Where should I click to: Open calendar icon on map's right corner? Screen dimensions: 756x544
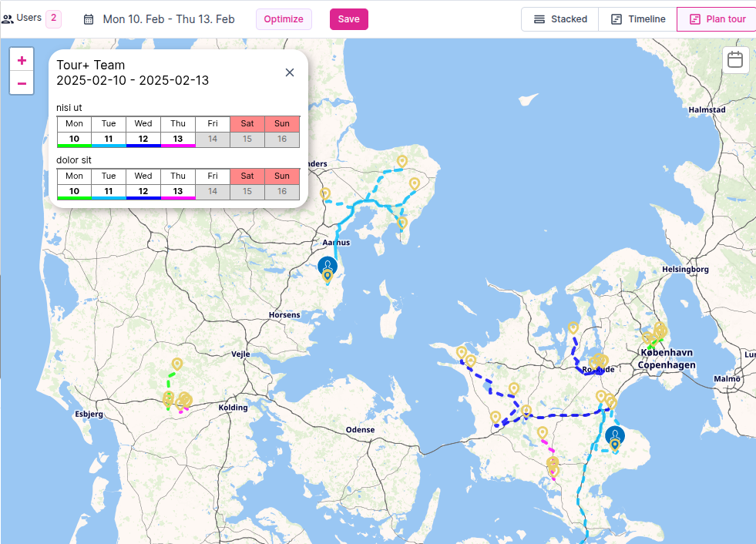pyautogui.click(x=735, y=60)
